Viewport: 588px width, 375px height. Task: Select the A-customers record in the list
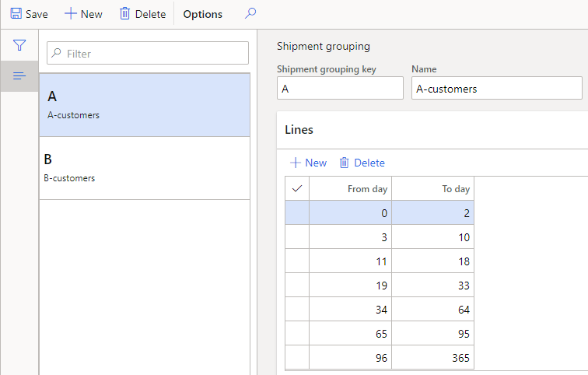(x=145, y=105)
